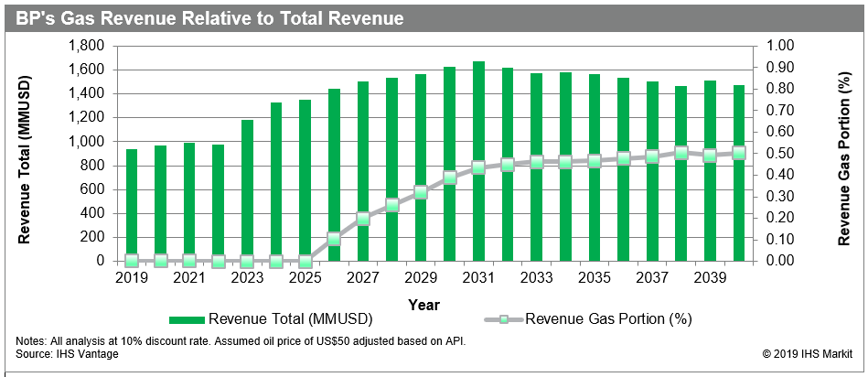Select the green bar for 2033
868x377 pixels.
coord(536,167)
